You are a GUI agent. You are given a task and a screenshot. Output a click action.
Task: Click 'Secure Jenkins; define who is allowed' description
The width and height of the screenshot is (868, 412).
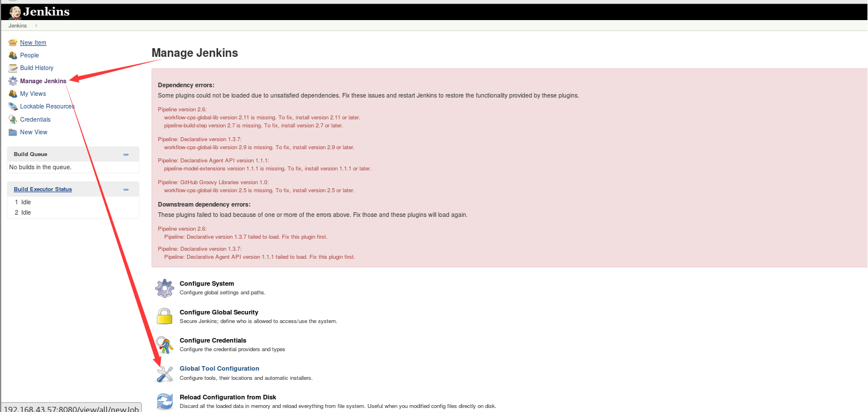pos(258,321)
